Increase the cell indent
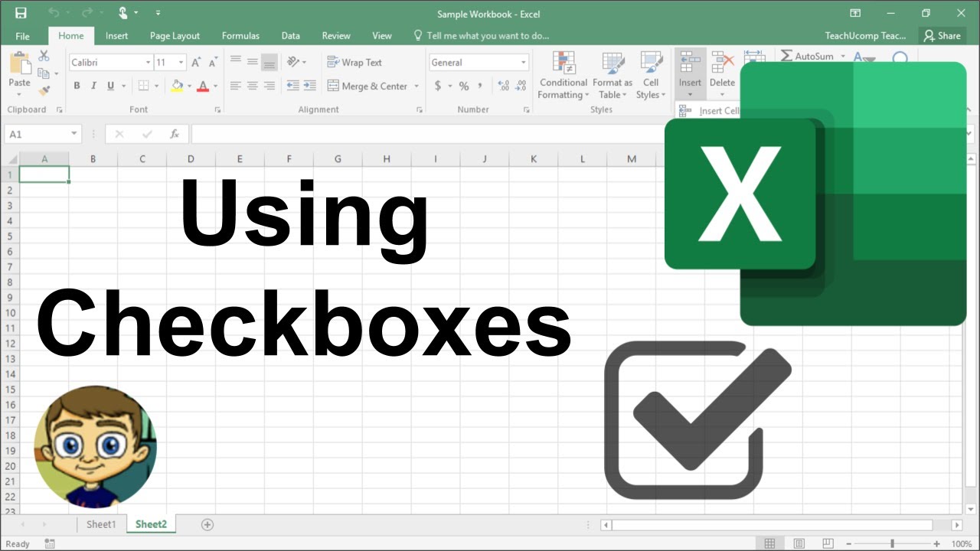 [309, 86]
